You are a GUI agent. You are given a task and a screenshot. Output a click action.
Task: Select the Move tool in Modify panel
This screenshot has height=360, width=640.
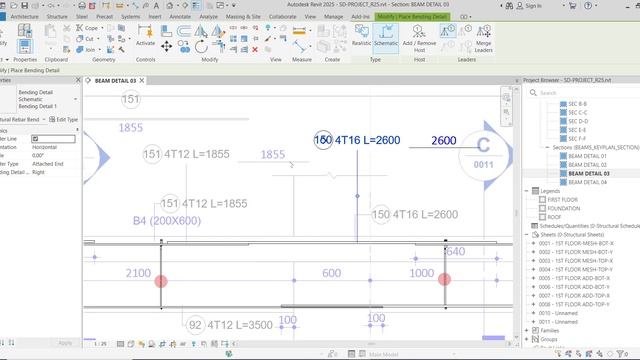click(167, 46)
